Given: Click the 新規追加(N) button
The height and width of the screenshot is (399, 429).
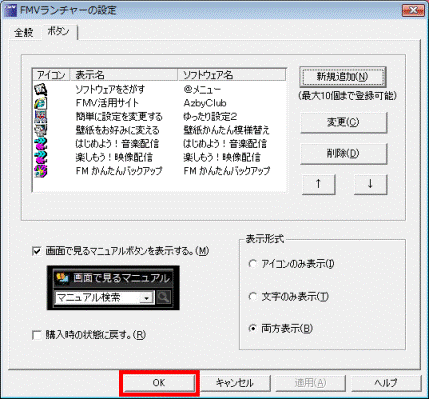Looking at the screenshot, I should [342, 77].
